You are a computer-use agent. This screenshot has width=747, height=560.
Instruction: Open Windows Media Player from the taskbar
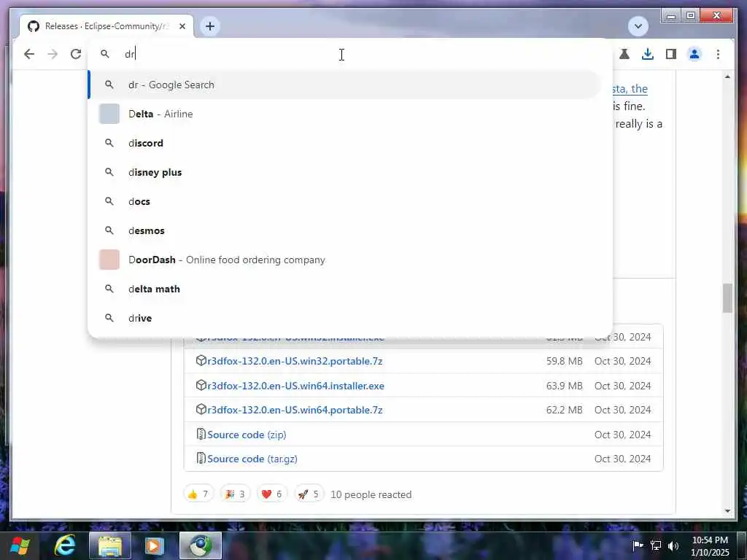155,545
